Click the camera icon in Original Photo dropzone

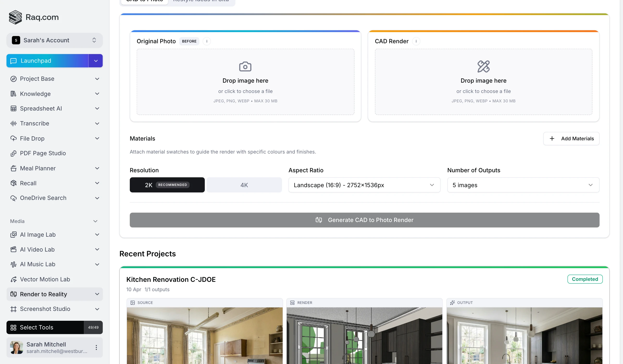[245, 67]
